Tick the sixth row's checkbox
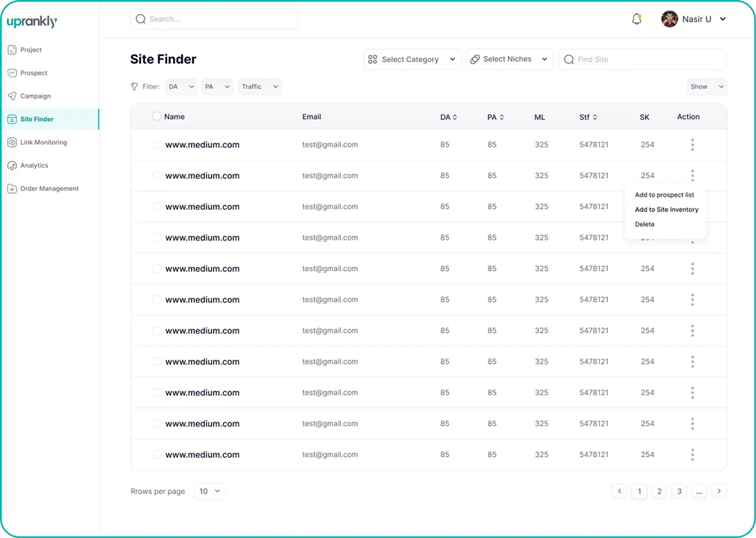This screenshot has height=538, width=756. pos(157,300)
